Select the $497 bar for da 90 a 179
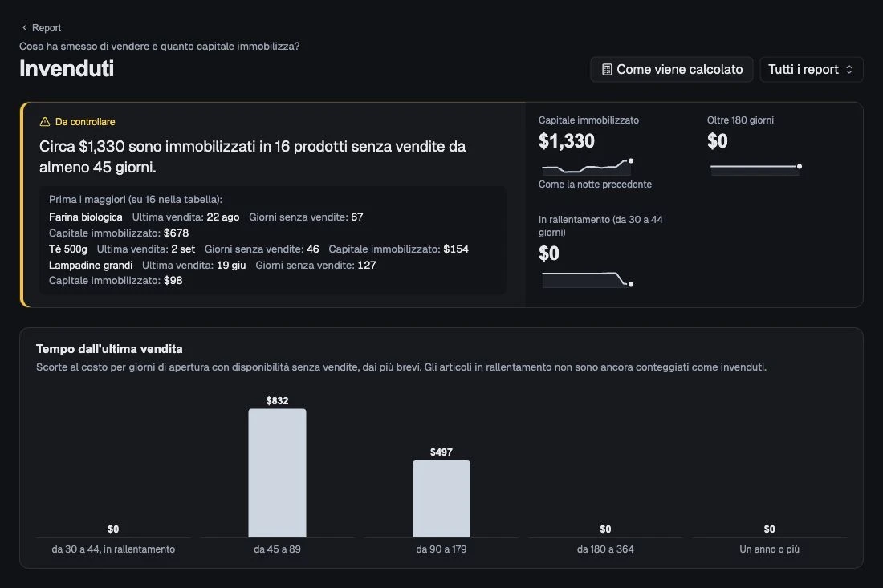 [x=441, y=498]
